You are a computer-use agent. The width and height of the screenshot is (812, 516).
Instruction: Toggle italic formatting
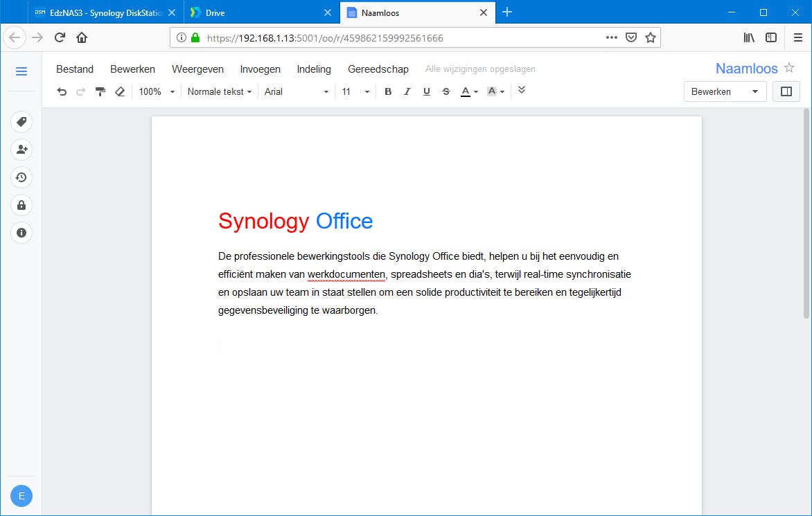click(x=407, y=91)
